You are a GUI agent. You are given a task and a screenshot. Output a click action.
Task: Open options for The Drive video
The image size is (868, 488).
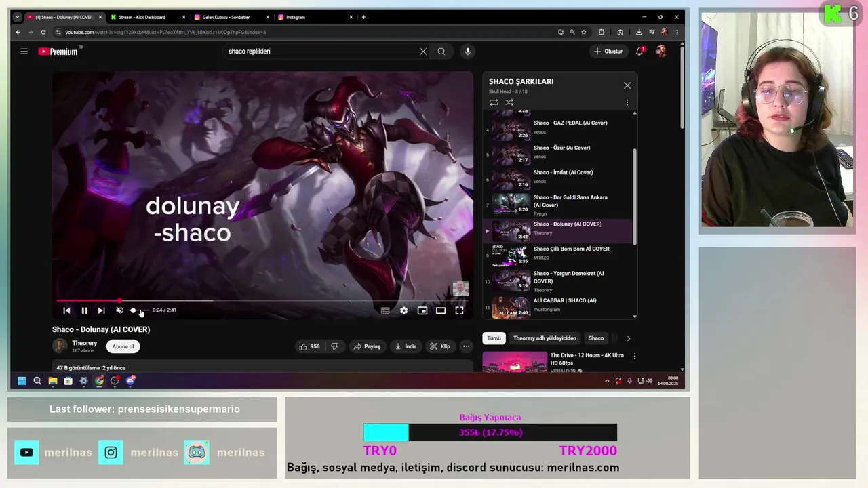point(635,356)
